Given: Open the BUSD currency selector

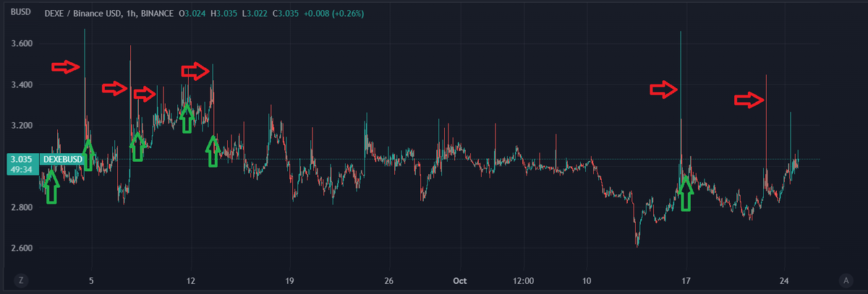Looking at the screenshot, I should click(20, 13).
